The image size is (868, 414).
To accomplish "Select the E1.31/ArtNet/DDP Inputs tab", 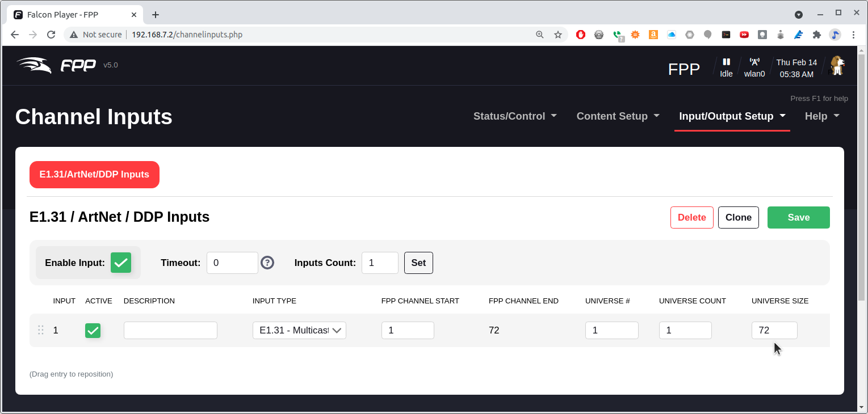I will (x=94, y=175).
